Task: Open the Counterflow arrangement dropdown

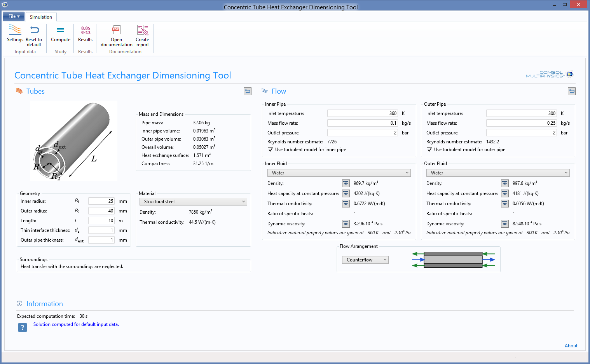Action: (x=365, y=260)
